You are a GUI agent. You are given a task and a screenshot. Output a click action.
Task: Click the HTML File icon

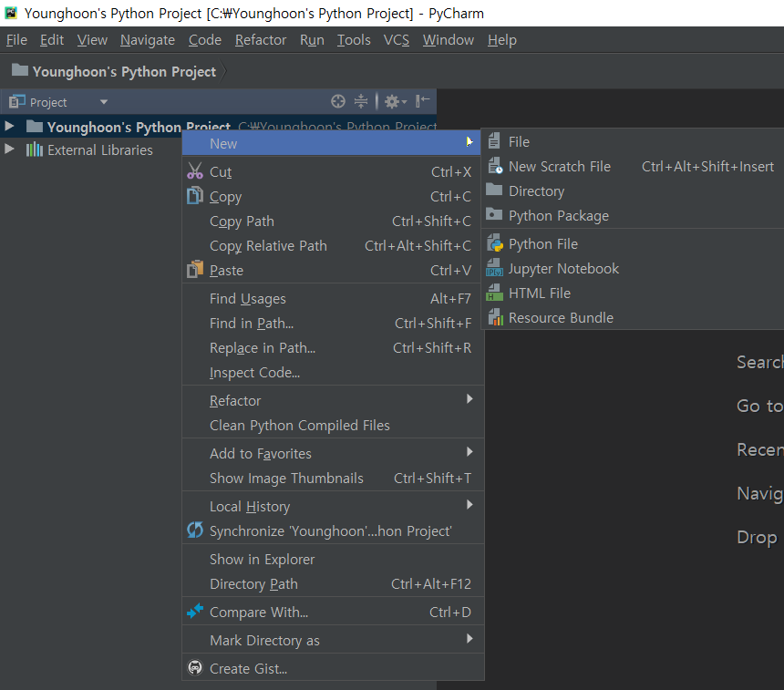click(x=494, y=292)
